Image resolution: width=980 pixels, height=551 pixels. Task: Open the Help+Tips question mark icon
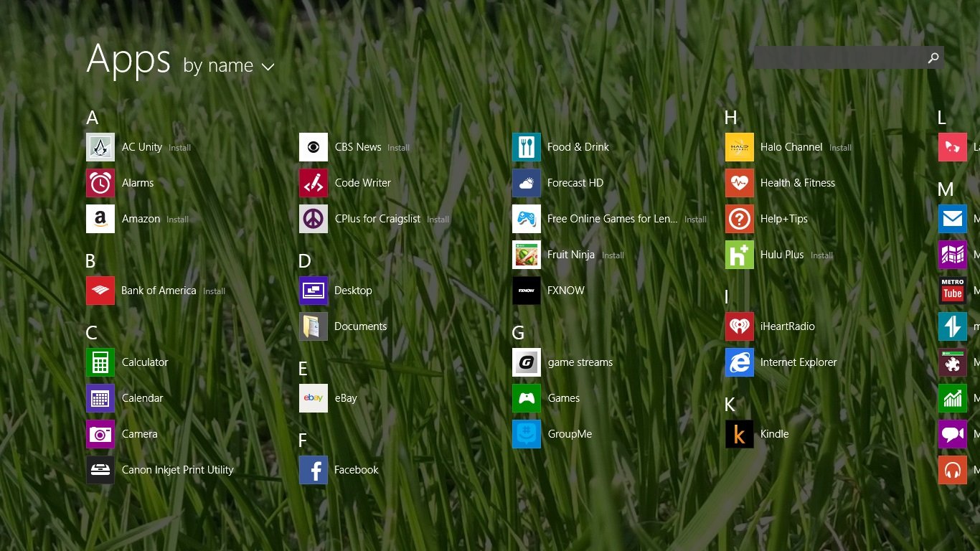pos(740,219)
